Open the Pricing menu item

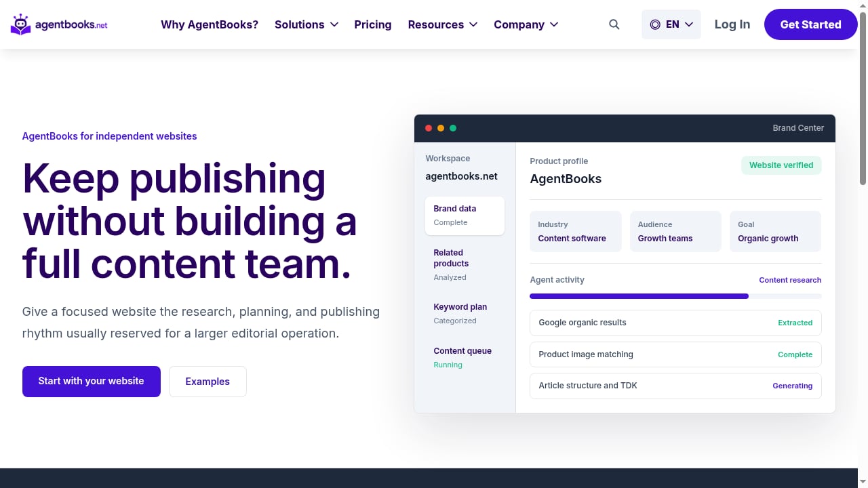(373, 24)
